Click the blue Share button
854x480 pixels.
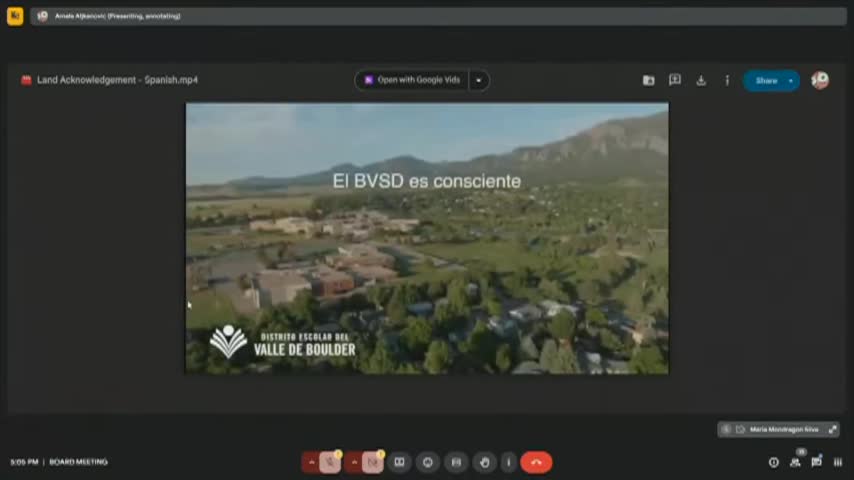[766, 80]
